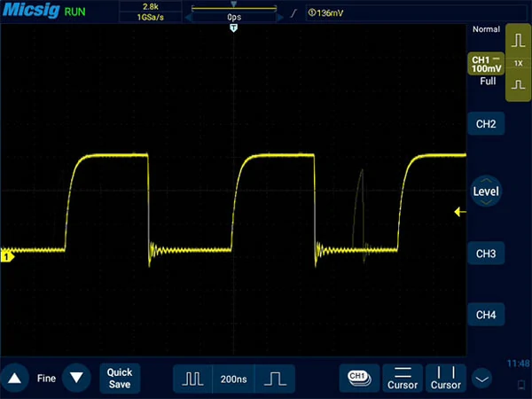Enable channel CH2
Image resolution: width=532 pixels, height=399 pixels.
tap(486, 124)
